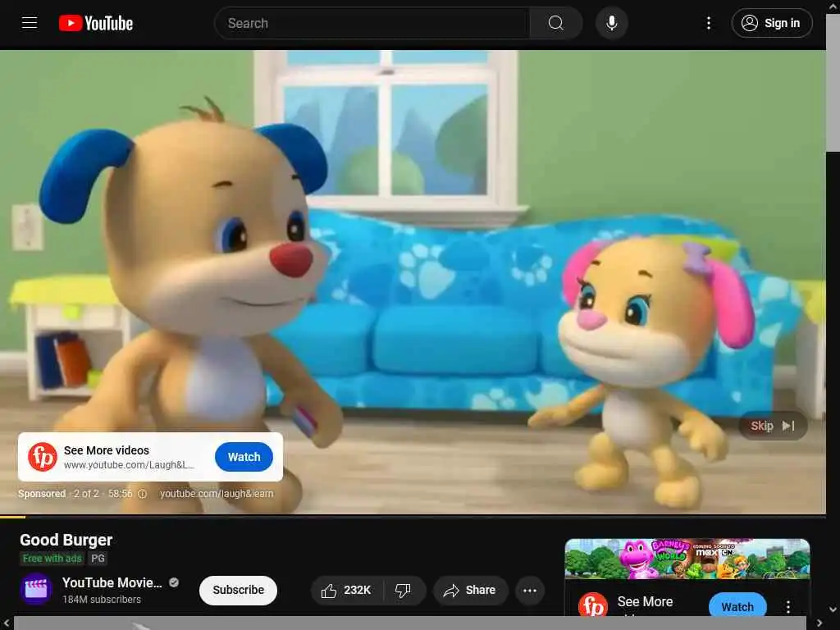Viewport: 840px width, 630px height.
Task: Open header settings three-dot menu
Action: coord(708,23)
